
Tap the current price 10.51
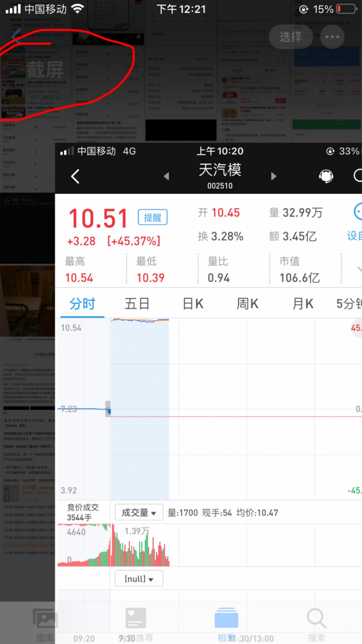click(98, 218)
